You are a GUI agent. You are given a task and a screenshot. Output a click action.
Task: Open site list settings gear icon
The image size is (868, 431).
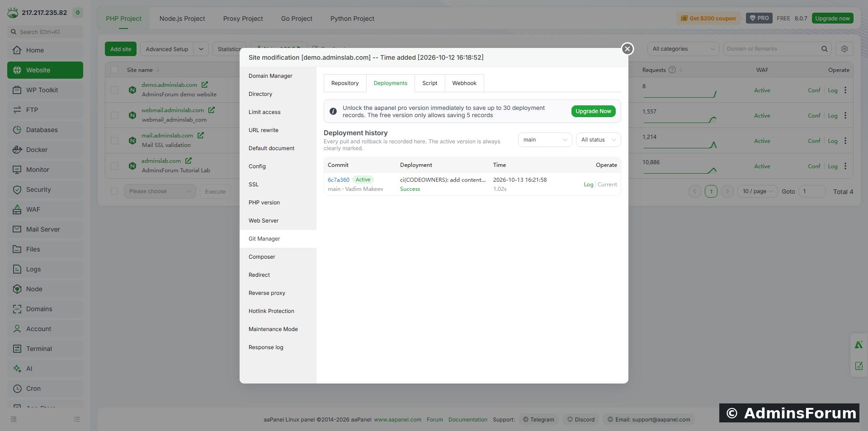pyautogui.click(x=844, y=49)
